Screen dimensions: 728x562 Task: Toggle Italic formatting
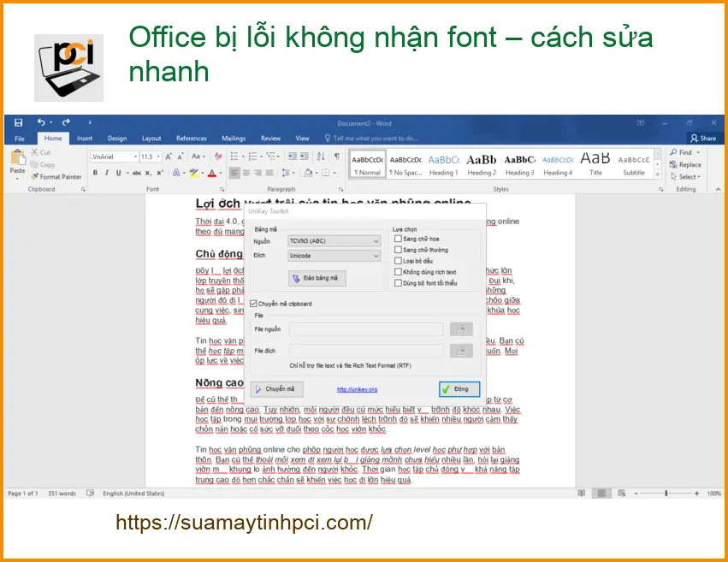(107, 173)
